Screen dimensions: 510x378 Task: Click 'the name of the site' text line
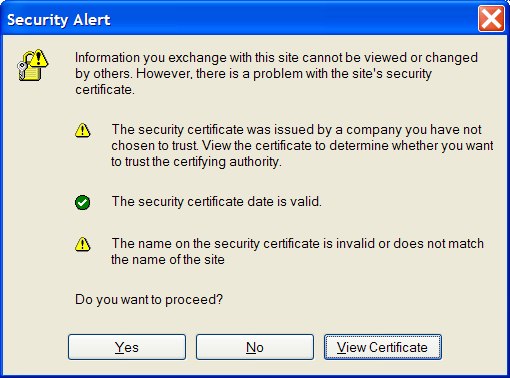coord(168,259)
